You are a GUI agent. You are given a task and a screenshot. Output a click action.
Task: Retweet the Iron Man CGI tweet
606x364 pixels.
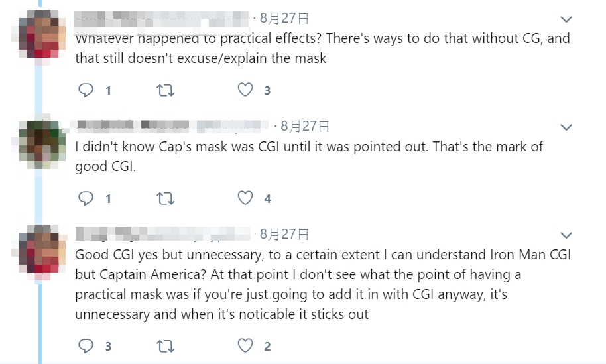click(164, 346)
